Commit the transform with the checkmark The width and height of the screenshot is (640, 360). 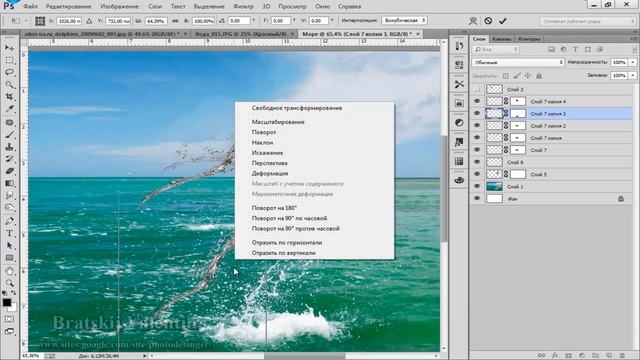[503, 21]
